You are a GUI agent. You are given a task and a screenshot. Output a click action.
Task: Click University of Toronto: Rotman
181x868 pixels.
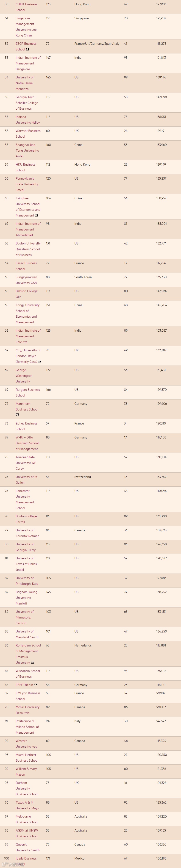coord(27,533)
